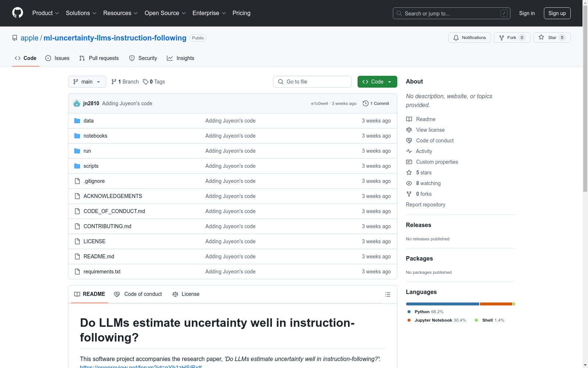Click the eye icon beside 8 watching

click(x=409, y=183)
